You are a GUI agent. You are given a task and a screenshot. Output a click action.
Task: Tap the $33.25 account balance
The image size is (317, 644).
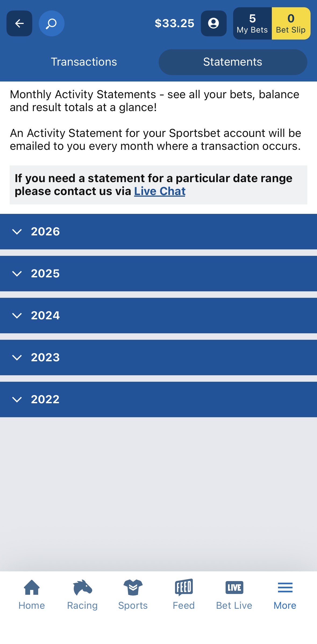(x=174, y=23)
